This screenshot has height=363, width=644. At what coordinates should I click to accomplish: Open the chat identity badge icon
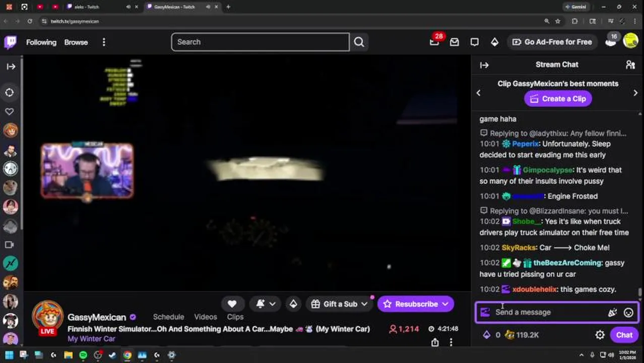point(485,312)
